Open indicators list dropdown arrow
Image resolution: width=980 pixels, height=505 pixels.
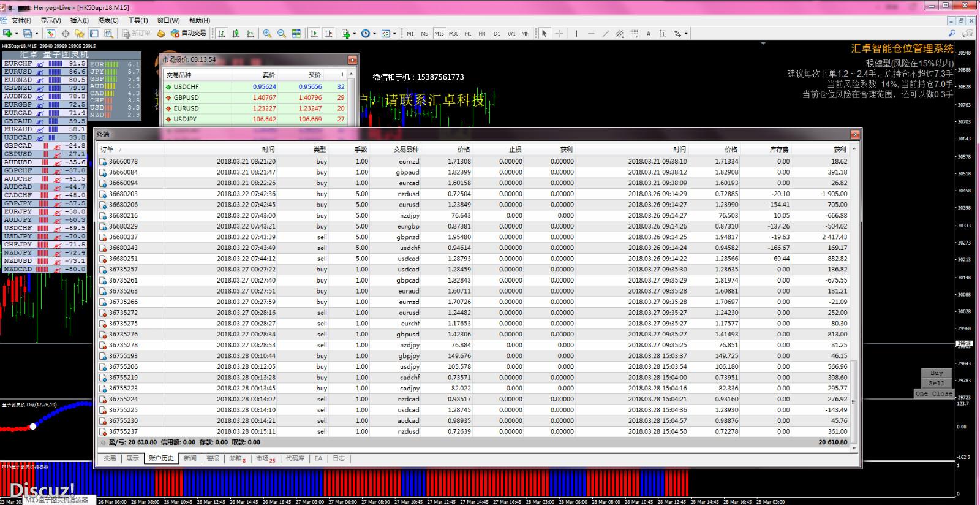(354, 34)
